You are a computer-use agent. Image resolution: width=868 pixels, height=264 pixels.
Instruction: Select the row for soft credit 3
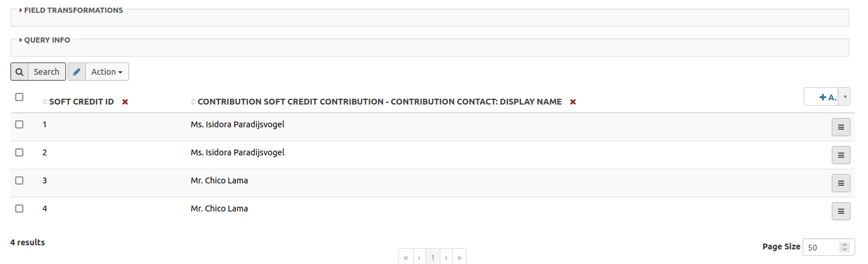19,180
